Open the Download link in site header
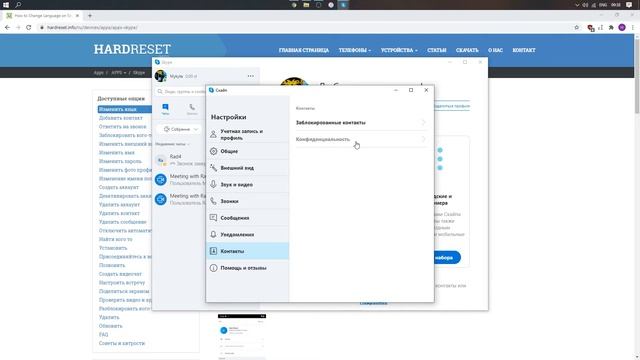Viewport: 640px width, 360px height. [467, 50]
